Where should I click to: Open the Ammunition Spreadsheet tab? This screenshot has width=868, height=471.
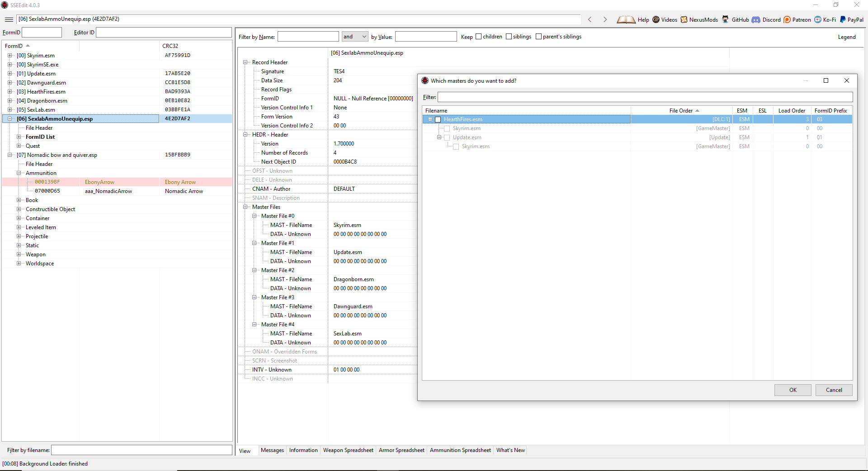(x=460, y=450)
